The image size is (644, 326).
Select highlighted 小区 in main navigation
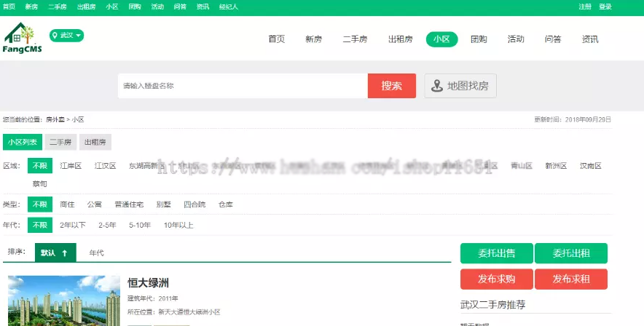(442, 39)
